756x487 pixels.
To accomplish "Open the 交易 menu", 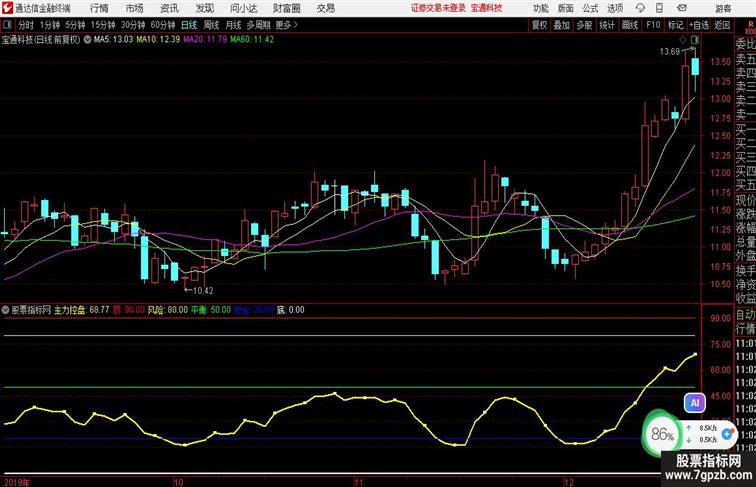I will pyautogui.click(x=325, y=8).
